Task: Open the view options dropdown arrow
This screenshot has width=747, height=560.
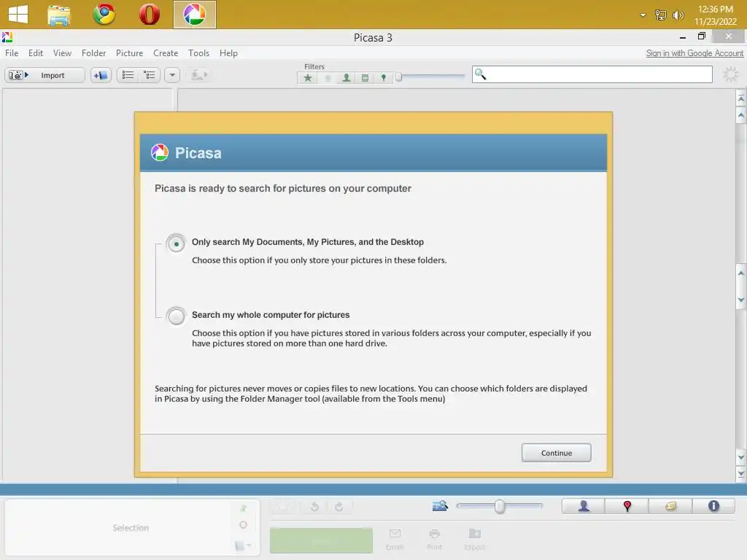Action: pyautogui.click(x=172, y=75)
